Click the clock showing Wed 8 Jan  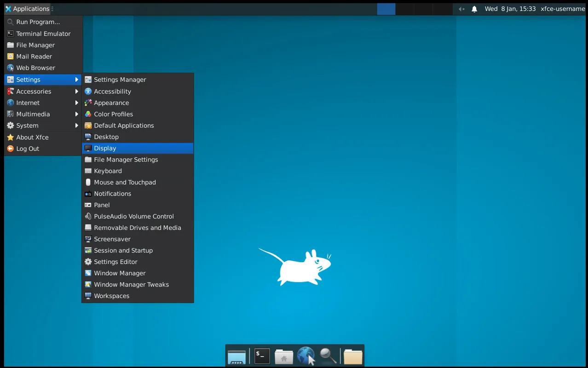tap(510, 9)
